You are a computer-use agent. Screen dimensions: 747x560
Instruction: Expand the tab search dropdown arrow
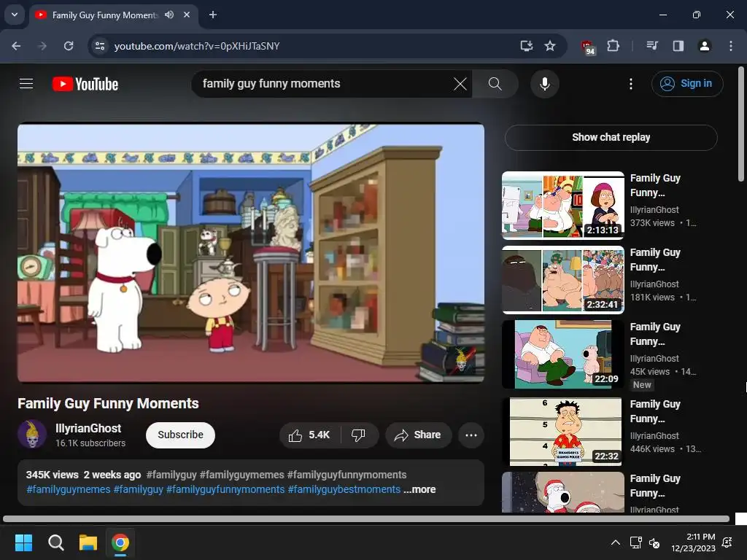click(x=15, y=15)
